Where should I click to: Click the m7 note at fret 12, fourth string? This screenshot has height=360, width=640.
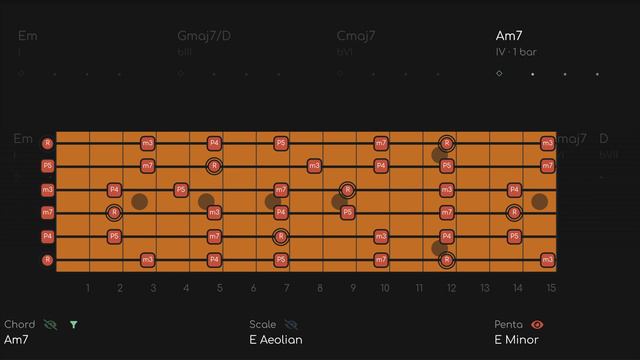(447, 213)
